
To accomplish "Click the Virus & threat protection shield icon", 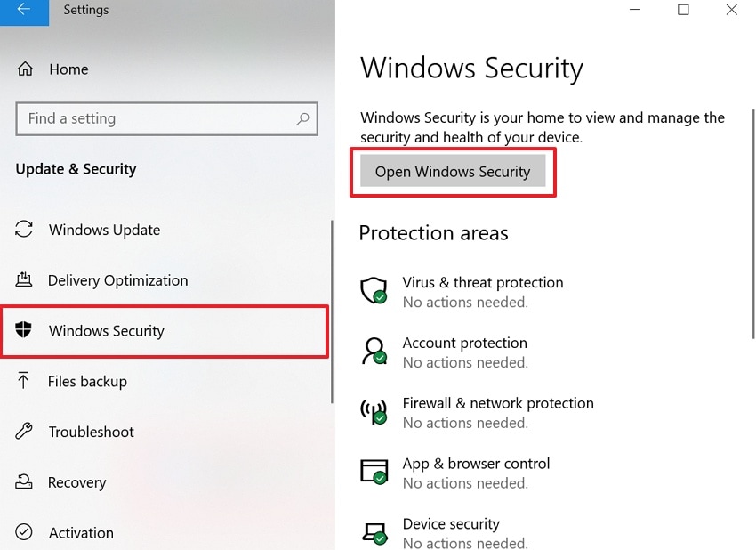I will [374, 290].
